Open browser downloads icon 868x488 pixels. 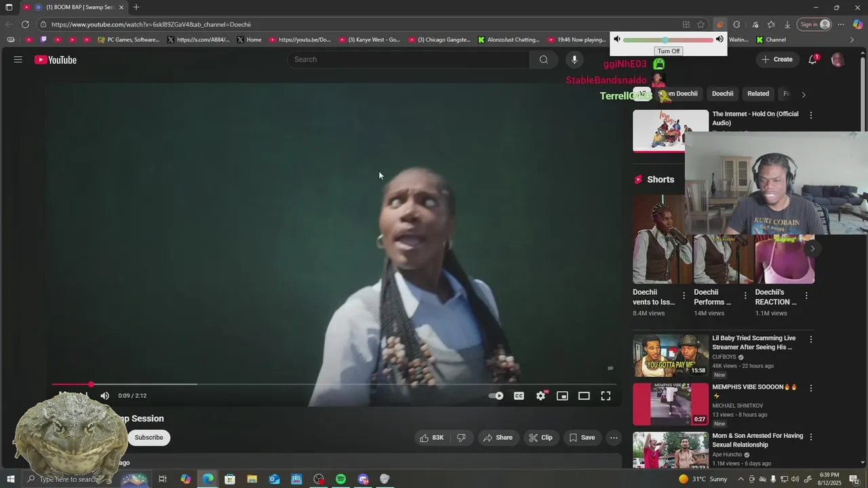point(787,24)
